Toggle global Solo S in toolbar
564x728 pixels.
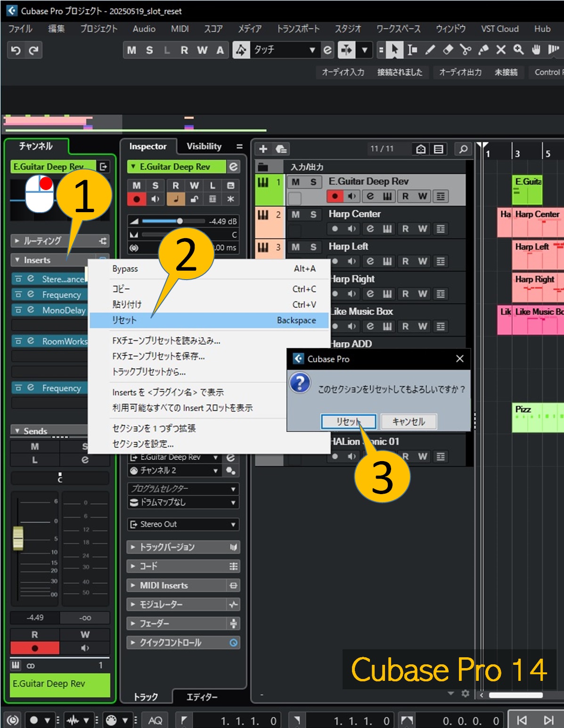pos(149,50)
